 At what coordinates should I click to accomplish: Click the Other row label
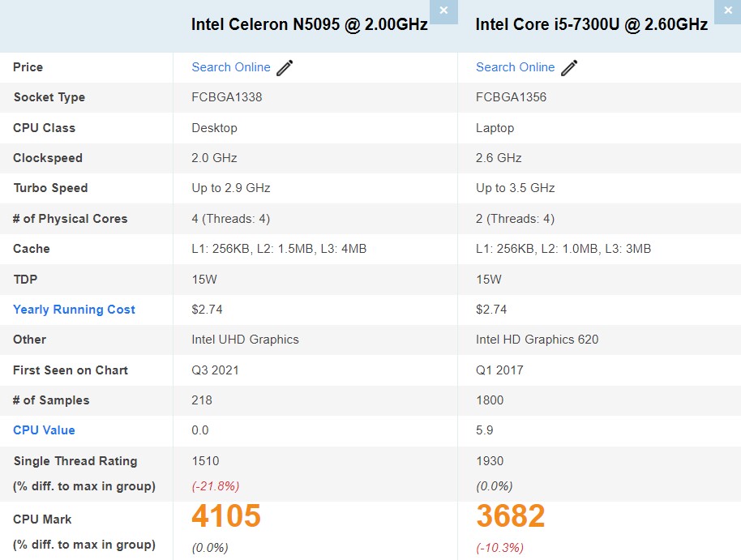coord(30,340)
